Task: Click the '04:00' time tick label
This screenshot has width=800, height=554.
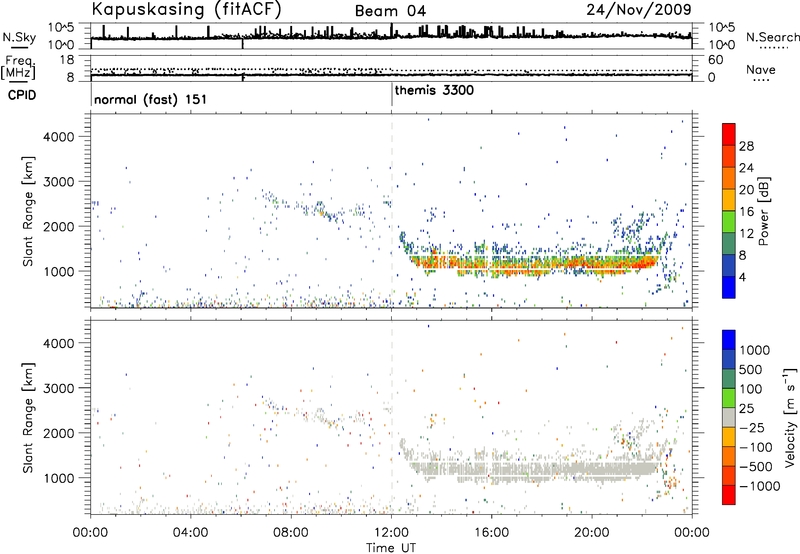Action: [x=190, y=533]
